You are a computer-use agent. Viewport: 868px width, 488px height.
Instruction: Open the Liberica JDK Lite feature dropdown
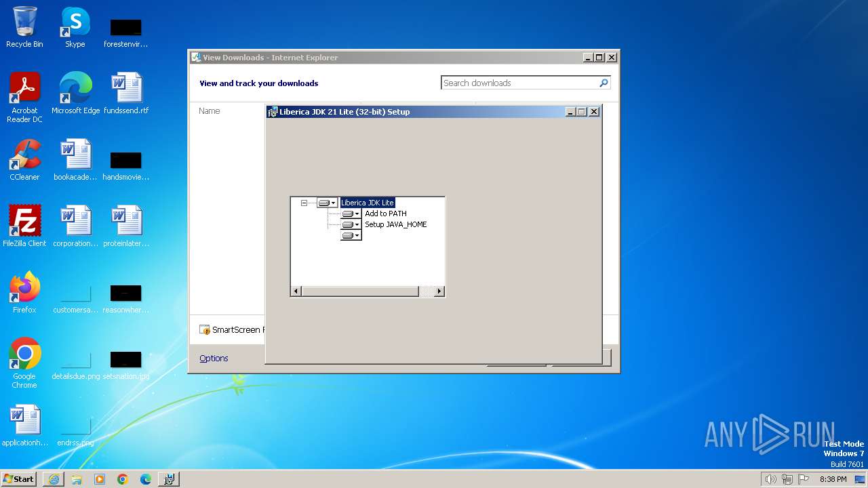coord(327,203)
